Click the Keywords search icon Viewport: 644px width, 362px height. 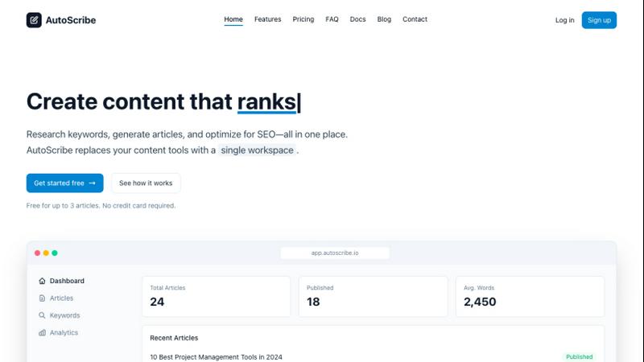[42, 315]
